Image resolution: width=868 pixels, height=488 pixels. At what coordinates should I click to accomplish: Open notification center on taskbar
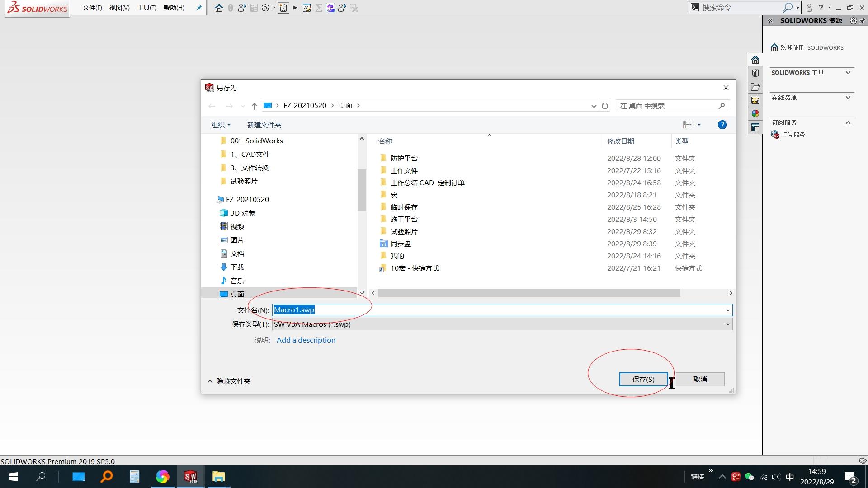(851, 477)
